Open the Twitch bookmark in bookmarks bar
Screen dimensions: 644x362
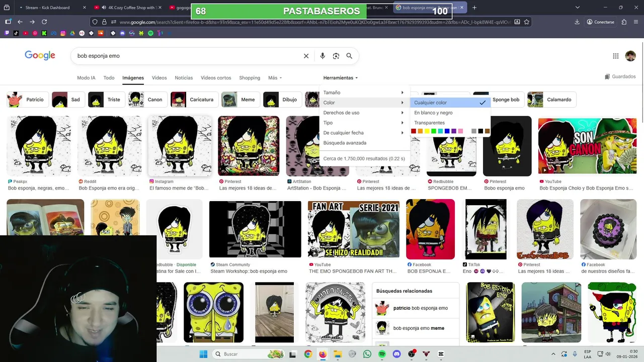tap(7, 33)
